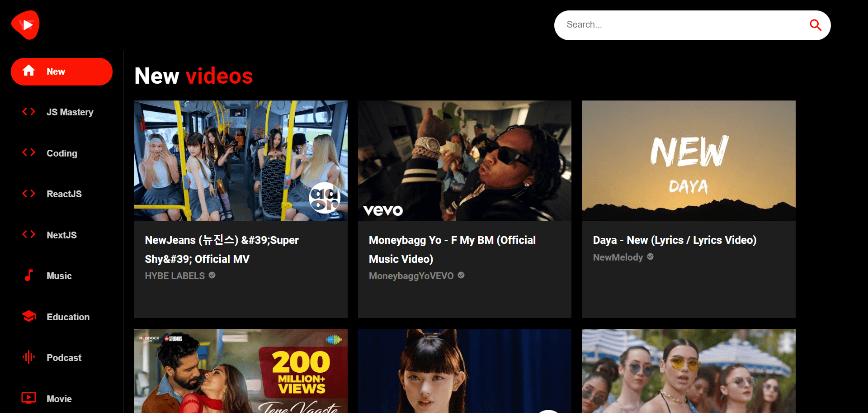Click Moneybagg Yo - F My BM title
The height and width of the screenshot is (413, 868).
tap(452, 249)
